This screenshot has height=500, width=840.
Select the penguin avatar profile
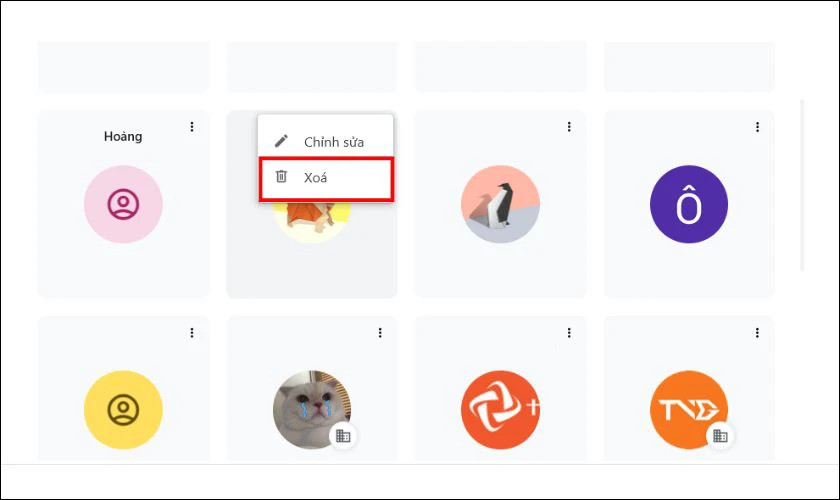500,204
